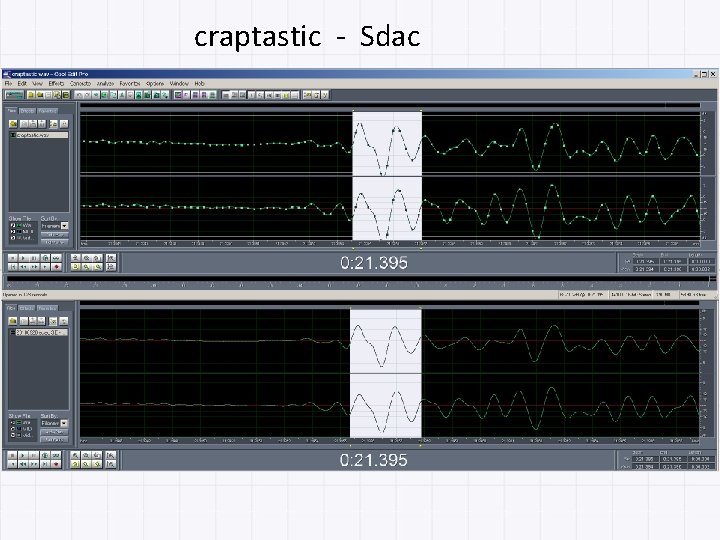Click the red Record button in bottom window

click(56, 464)
